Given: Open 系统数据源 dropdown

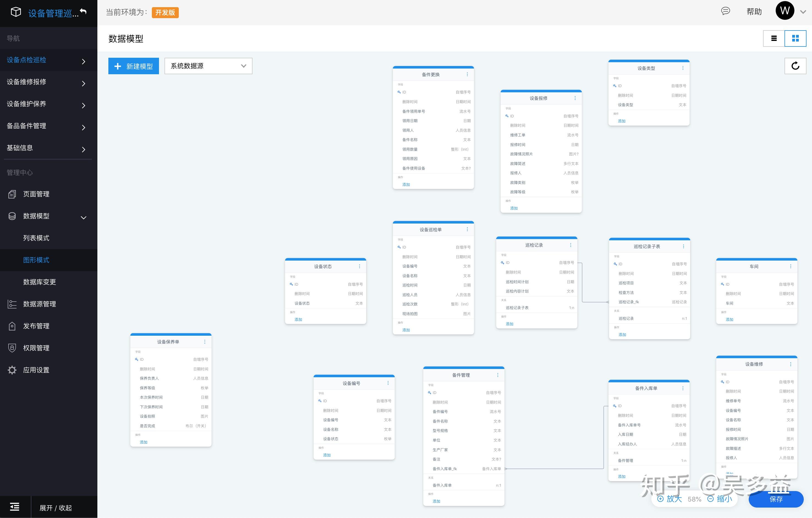Looking at the screenshot, I should tap(208, 66).
